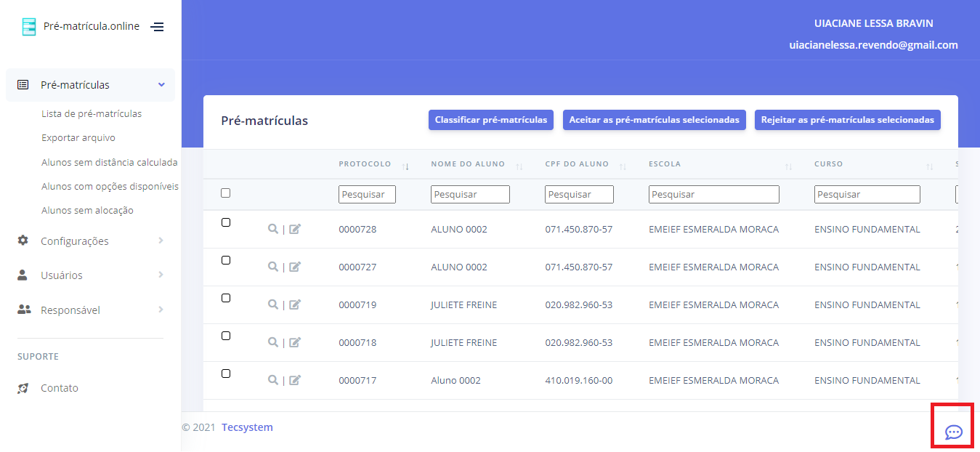Select checkbox for protocol 0000717 row
Screen dimensions: 980x452
225,374
